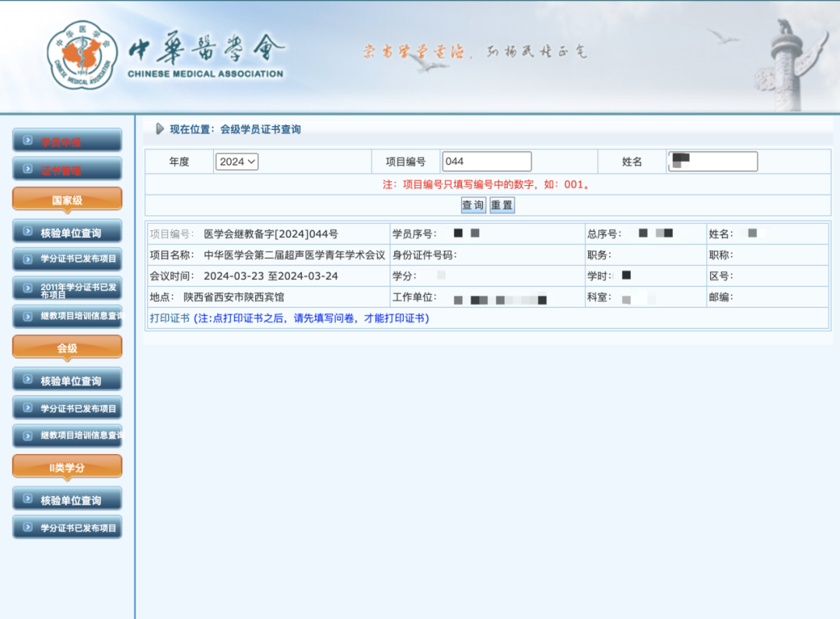Image resolution: width=840 pixels, height=619 pixels.
Task: Click location text 陕西省西安市陕西宾馆
Action: (233, 297)
